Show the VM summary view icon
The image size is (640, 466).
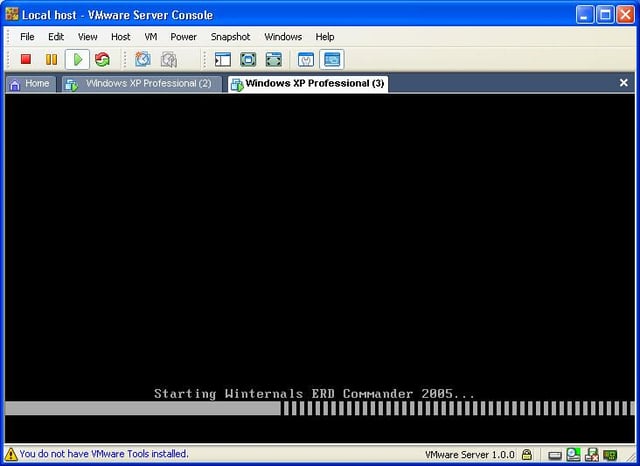pyautogui.click(x=306, y=60)
